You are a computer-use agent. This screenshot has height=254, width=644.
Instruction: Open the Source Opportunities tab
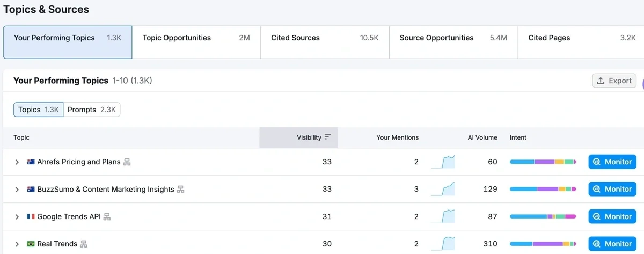[x=453, y=38]
